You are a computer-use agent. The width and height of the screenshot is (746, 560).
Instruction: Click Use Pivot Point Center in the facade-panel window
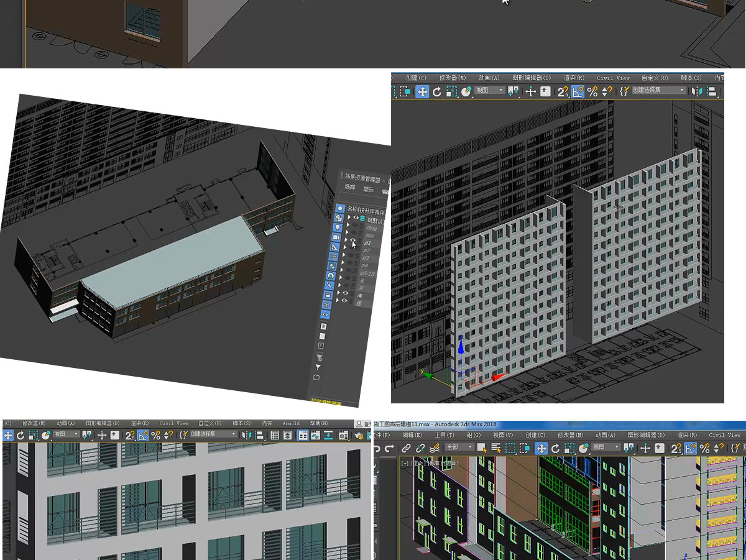pos(513,91)
